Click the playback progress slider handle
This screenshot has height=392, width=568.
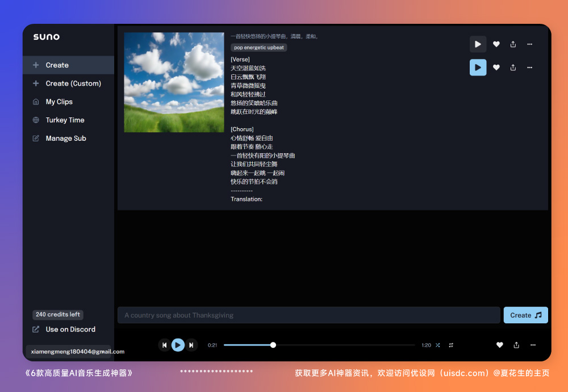(x=273, y=345)
